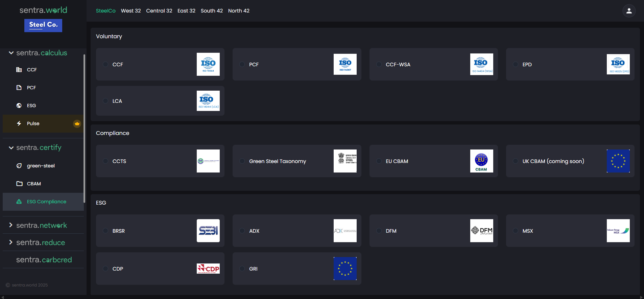Click the EU CBAM badge logo
Viewport: 644px width, 299px height.
coord(481,161)
